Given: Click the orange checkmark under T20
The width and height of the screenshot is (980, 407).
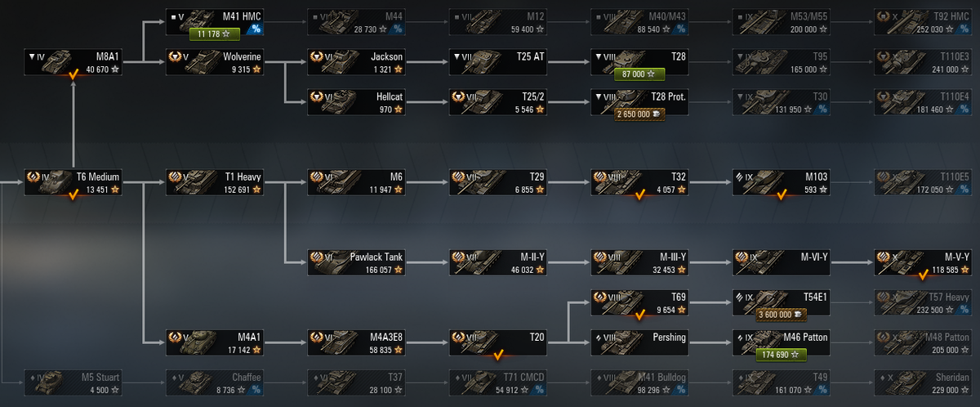Looking at the screenshot, I should [x=498, y=355].
